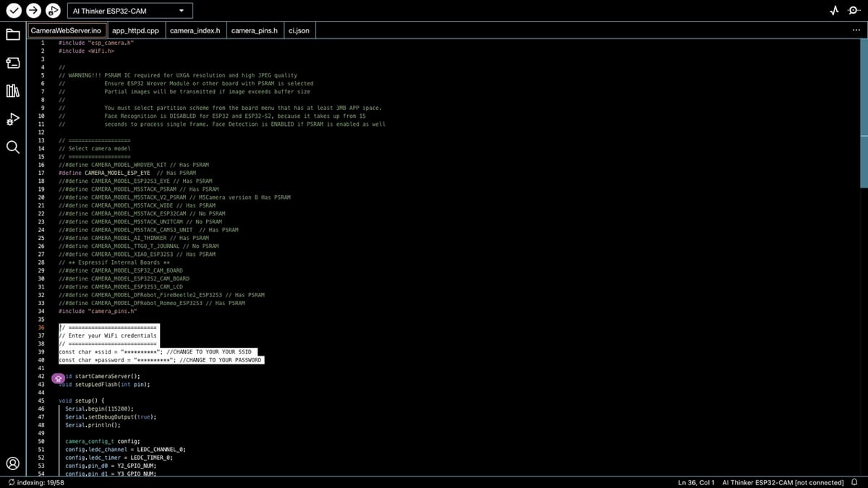This screenshot has height=488, width=868.
Task: Click the void setup() line
Action: pos(81,401)
